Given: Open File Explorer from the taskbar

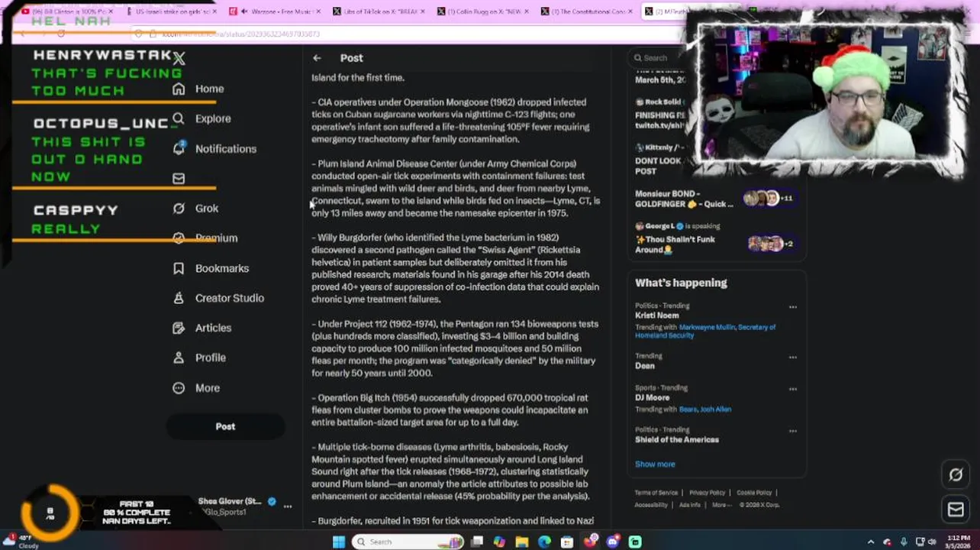Looking at the screenshot, I should pyautogui.click(x=521, y=542).
